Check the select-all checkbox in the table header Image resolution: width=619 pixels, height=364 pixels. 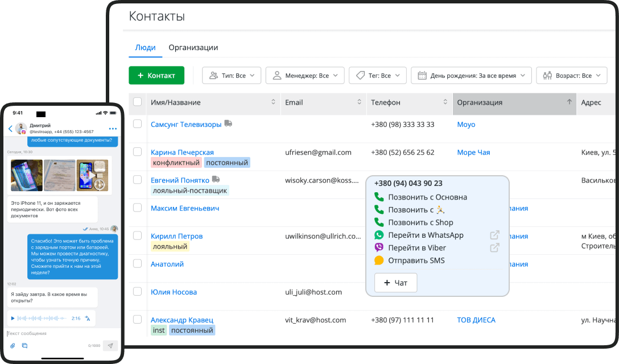coord(137,103)
